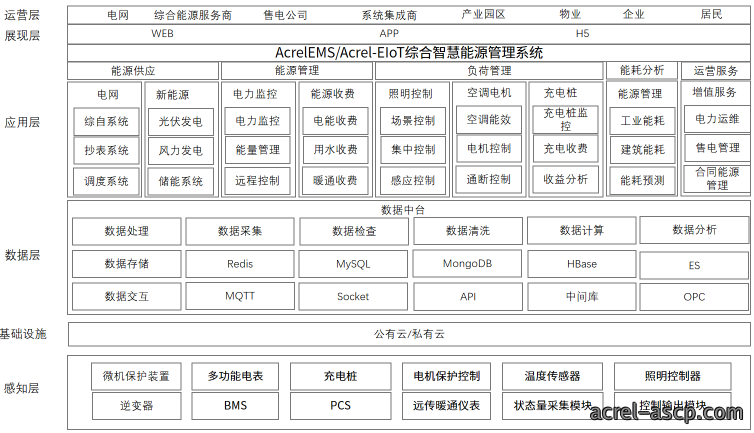Click the 售电管理 box

[x=717, y=148]
